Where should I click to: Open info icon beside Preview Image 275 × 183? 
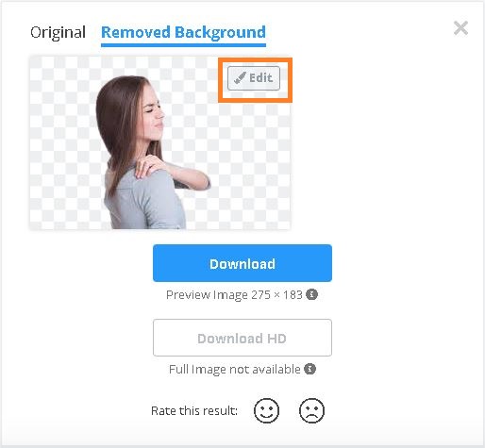coord(312,294)
